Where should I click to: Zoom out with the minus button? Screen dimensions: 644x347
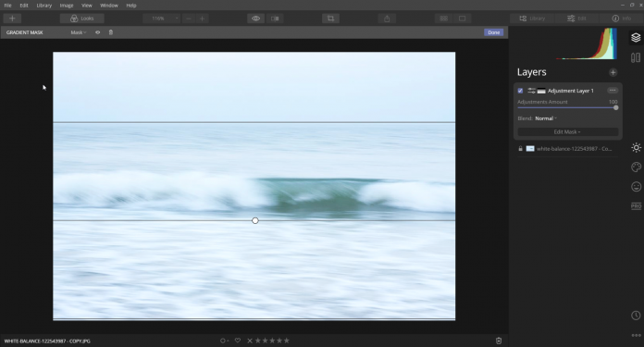pos(189,19)
